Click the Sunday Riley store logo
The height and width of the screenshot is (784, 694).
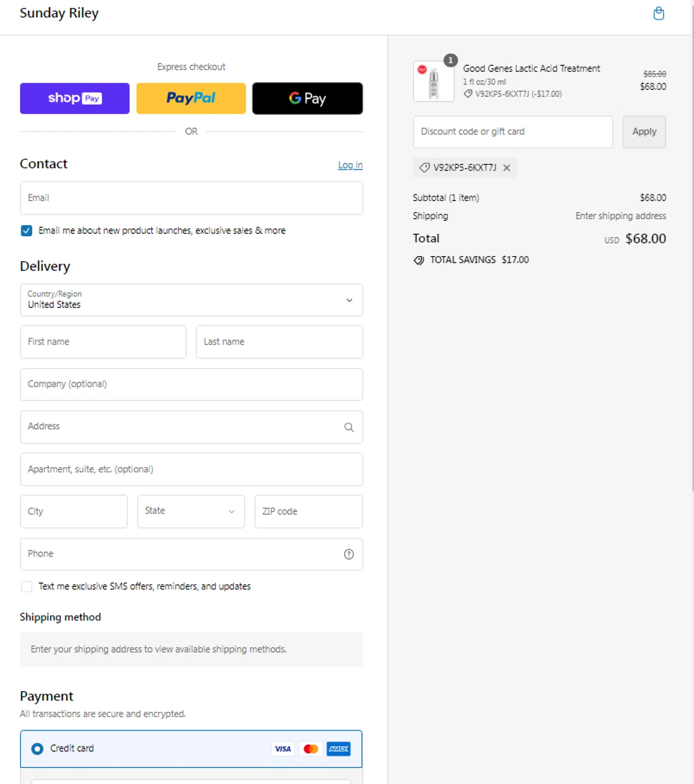59,13
